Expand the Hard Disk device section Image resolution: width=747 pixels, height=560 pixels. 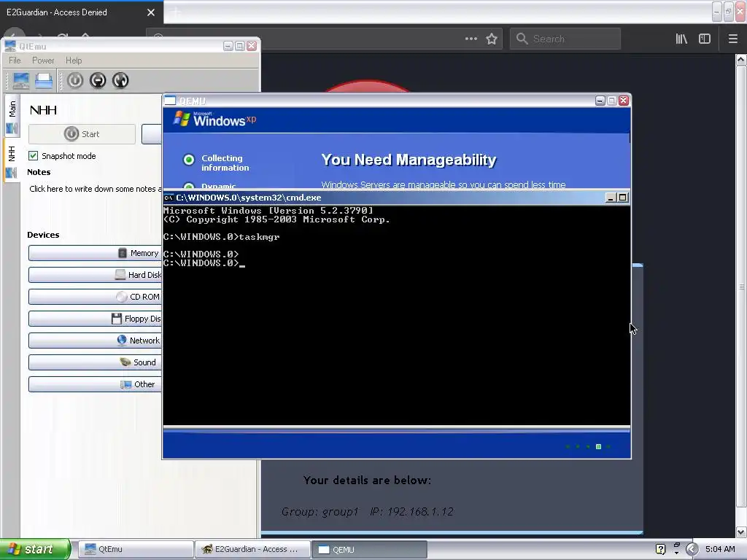point(95,275)
